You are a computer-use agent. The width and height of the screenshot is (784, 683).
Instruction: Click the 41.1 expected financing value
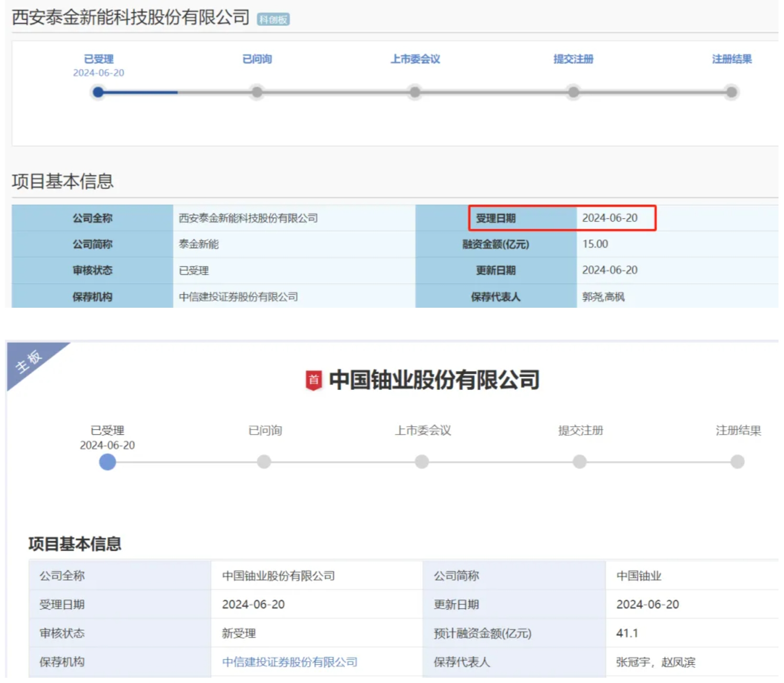(x=627, y=633)
